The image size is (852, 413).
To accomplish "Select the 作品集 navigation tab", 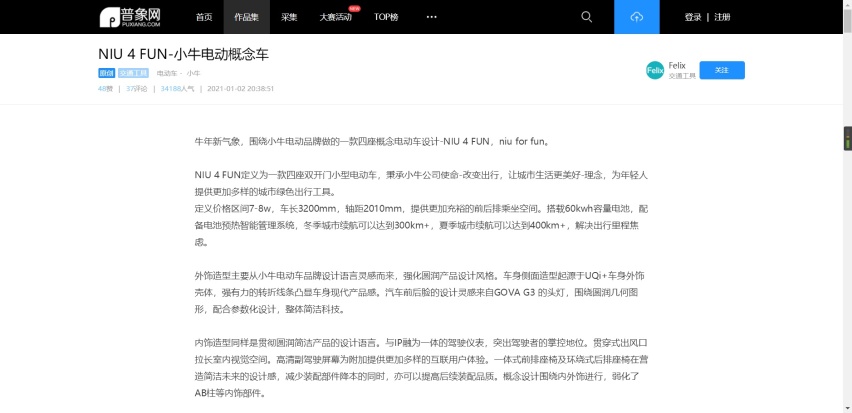I will (246, 17).
